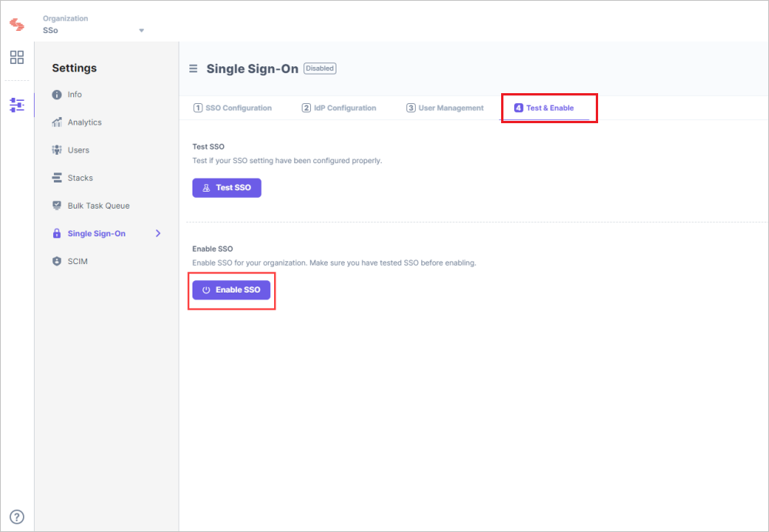Viewport: 769px width, 532px height.
Task: Click the Disabled status badge
Action: tap(319, 68)
